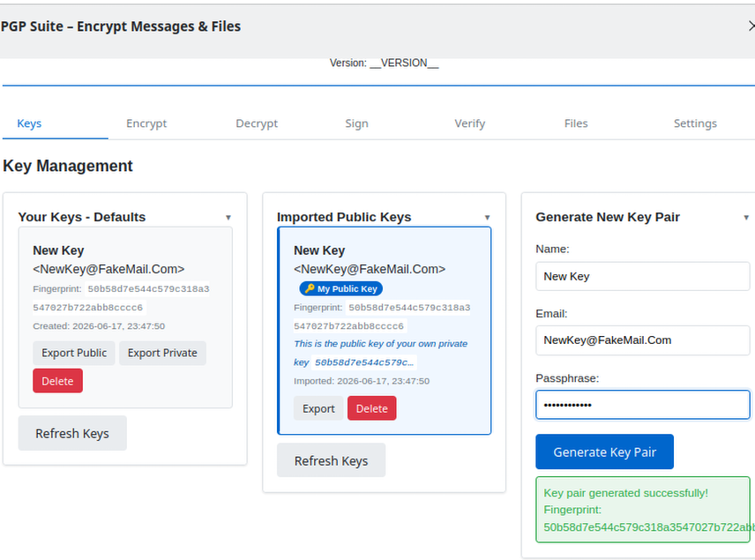Collapse the Generate New Key Pair panel arrow
The width and height of the screenshot is (755, 560).
[x=746, y=218]
